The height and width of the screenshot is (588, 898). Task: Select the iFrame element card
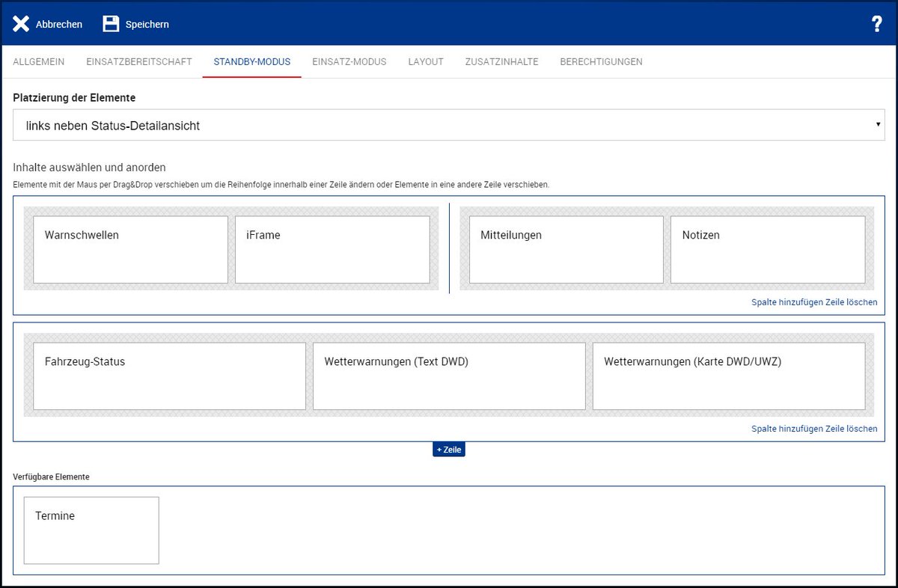tap(332, 250)
